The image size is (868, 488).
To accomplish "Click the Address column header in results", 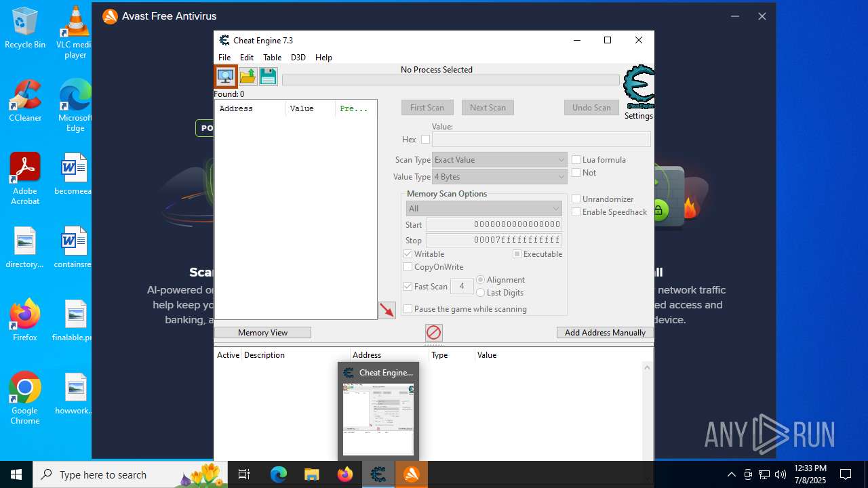I will coord(251,108).
